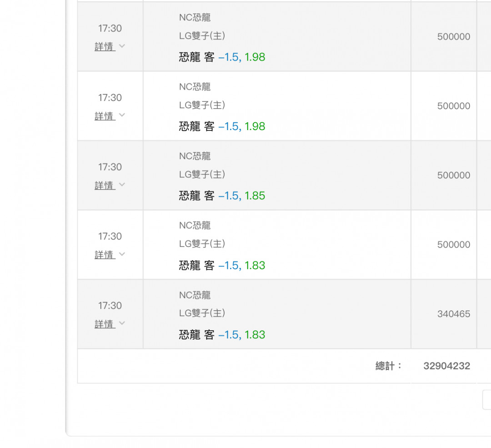The width and height of the screenshot is (491, 448).
Task: Click the 32904232 total amount
Action: (x=446, y=366)
